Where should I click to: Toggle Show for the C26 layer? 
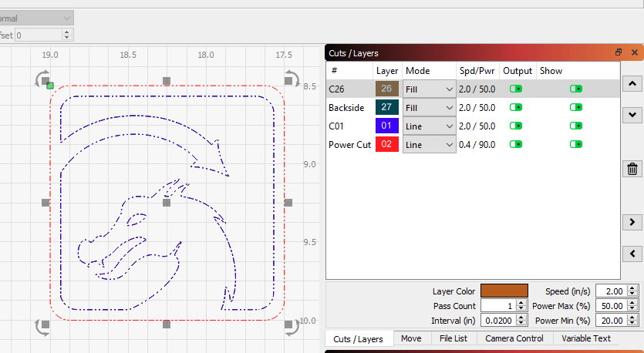click(576, 89)
